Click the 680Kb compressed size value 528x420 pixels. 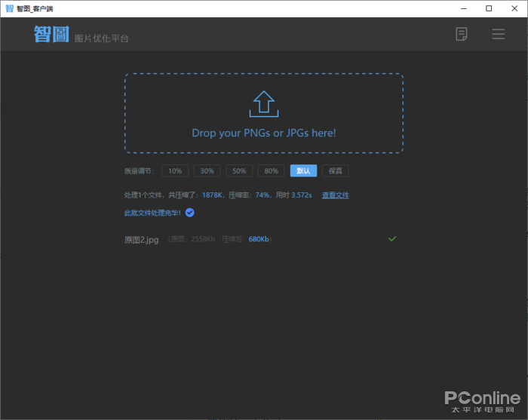pos(259,239)
